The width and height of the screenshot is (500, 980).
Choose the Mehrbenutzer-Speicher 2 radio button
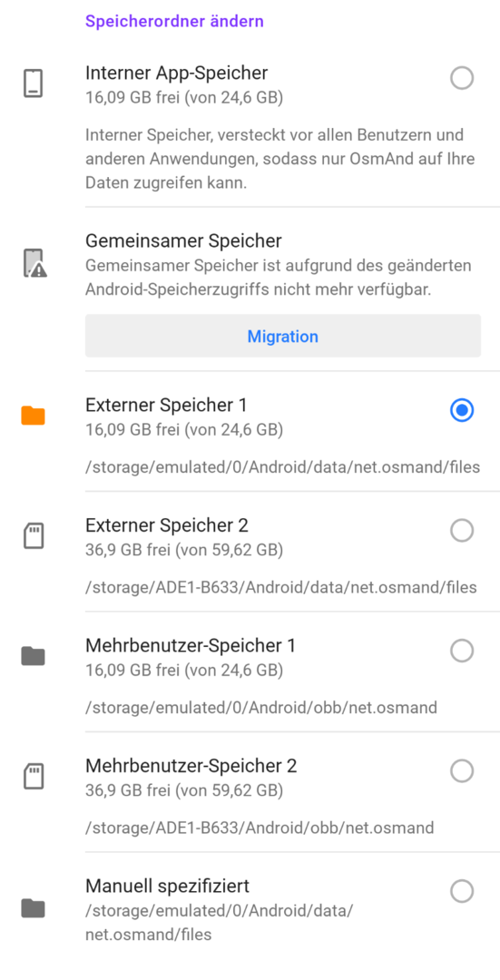462,770
